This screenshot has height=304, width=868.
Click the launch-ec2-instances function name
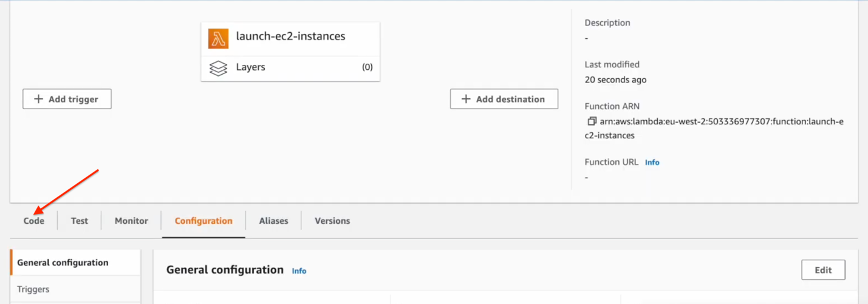[x=290, y=36]
